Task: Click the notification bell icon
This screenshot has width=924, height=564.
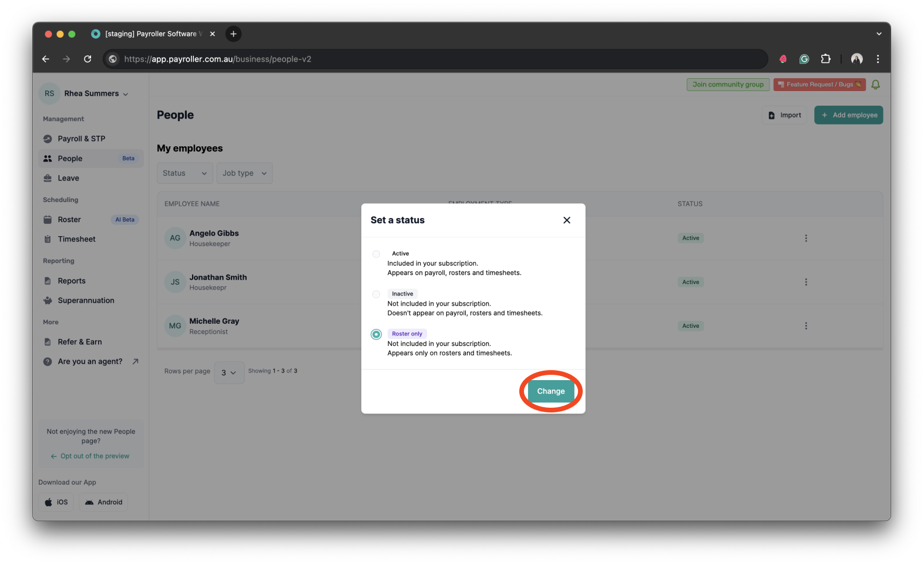Action: pos(875,85)
